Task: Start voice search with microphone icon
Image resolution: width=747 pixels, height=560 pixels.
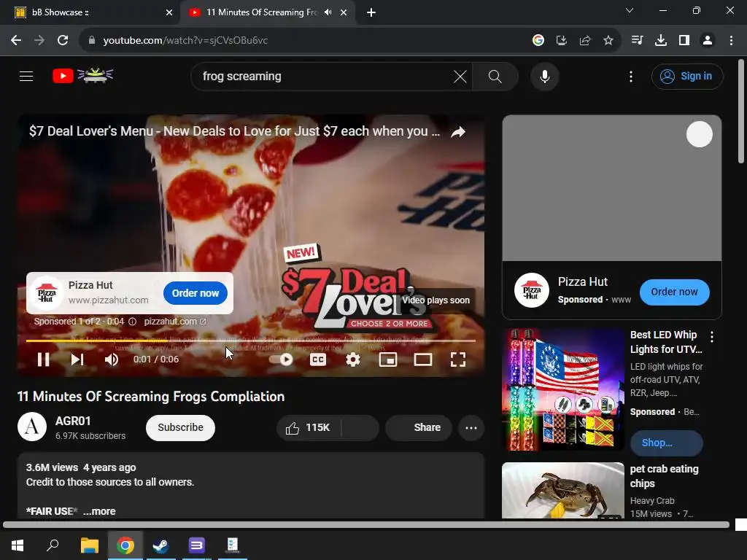Action: (x=544, y=76)
